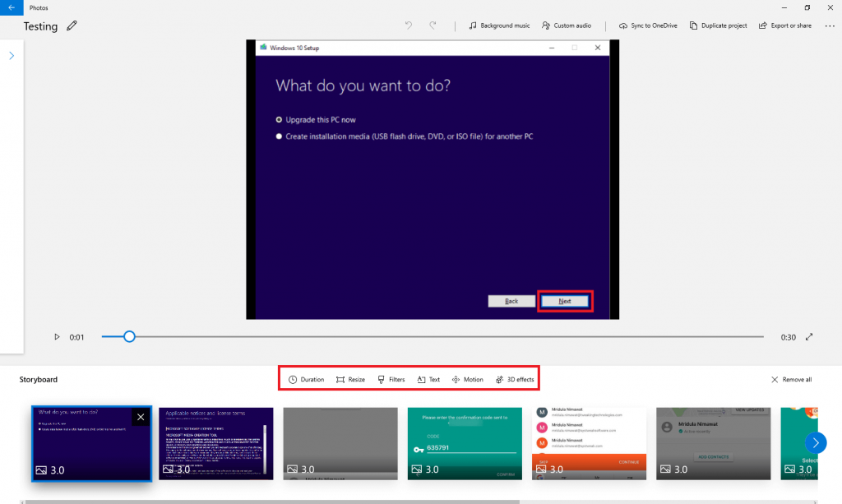This screenshot has height=504, width=842.
Task: Open the Resize option for the clip
Action: coord(350,380)
